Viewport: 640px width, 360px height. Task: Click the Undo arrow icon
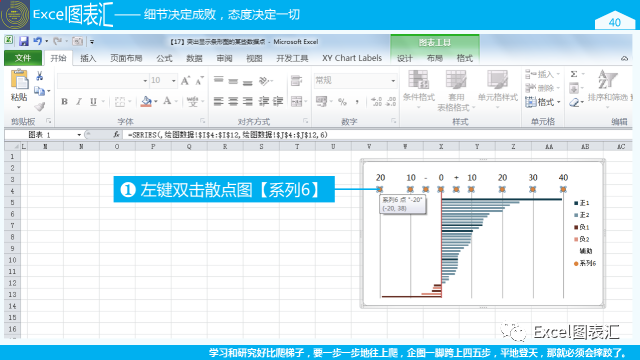click(38, 41)
